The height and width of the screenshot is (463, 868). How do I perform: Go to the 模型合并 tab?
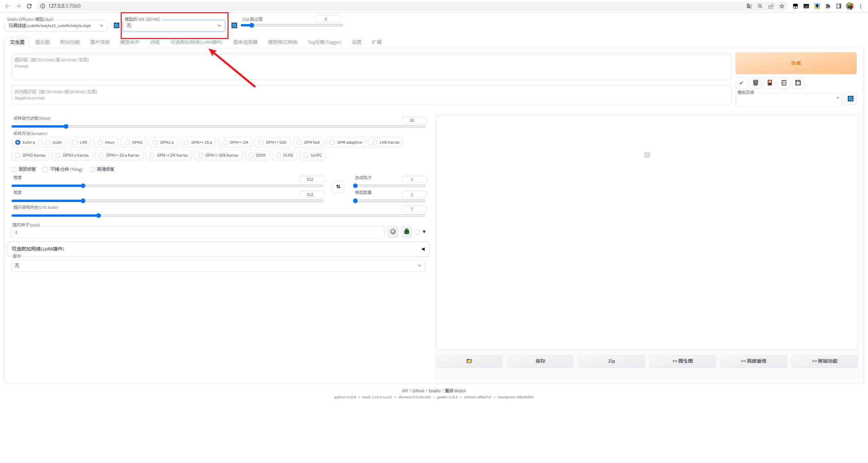(x=130, y=42)
